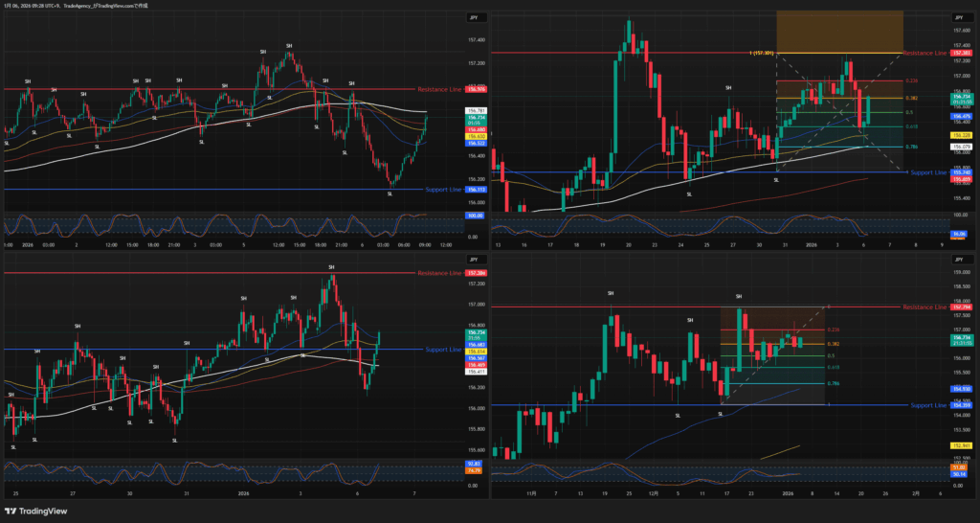Open JPY currency selector on bottom-right chart
Screen dimensions: 980x523
coord(958,260)
